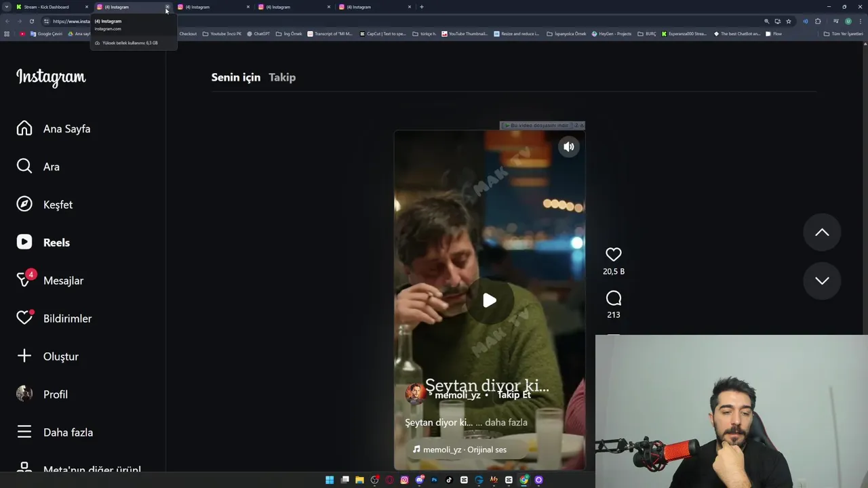Open TikTok from the taskbar
The width and height of the screenshot is (868, 488).
[x=449, y=480]
